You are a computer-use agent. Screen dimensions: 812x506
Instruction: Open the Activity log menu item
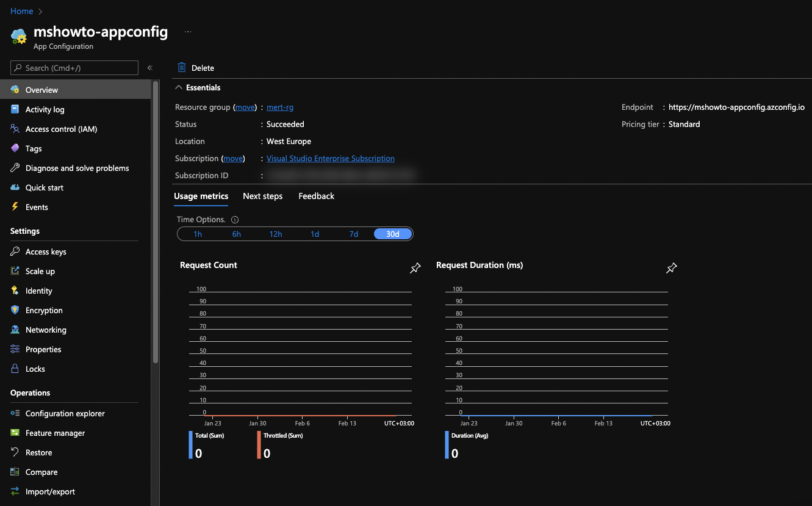tap(75, 109)
